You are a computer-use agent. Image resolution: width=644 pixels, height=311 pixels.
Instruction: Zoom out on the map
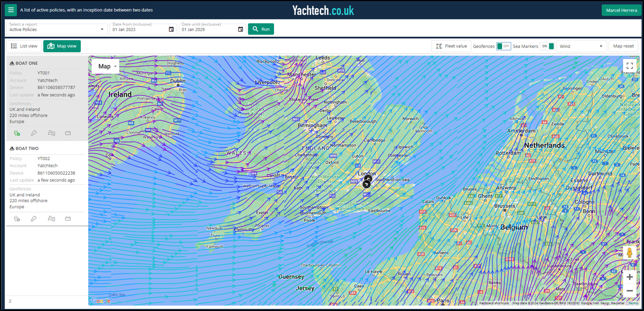pyautogui.click(x=629, y=290)
